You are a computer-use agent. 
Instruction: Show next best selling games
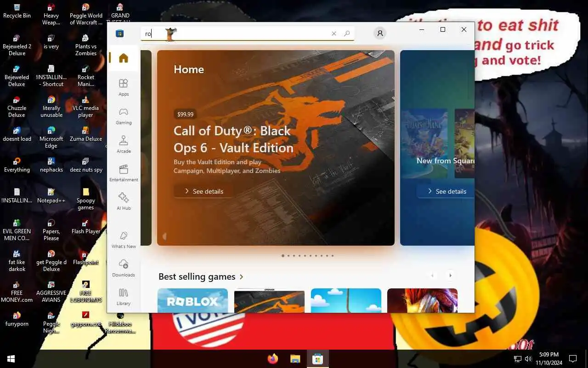point(450,276)
